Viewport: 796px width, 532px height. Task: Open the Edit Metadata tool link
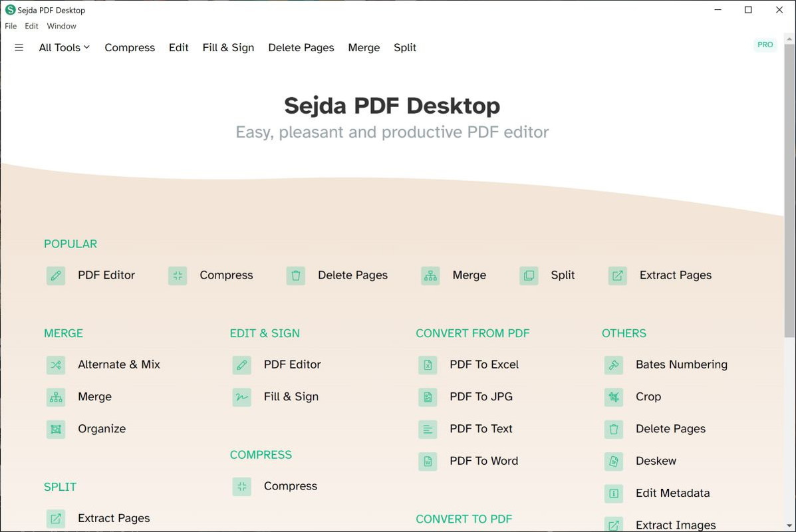pyautogui.click(x=672, y=493)
